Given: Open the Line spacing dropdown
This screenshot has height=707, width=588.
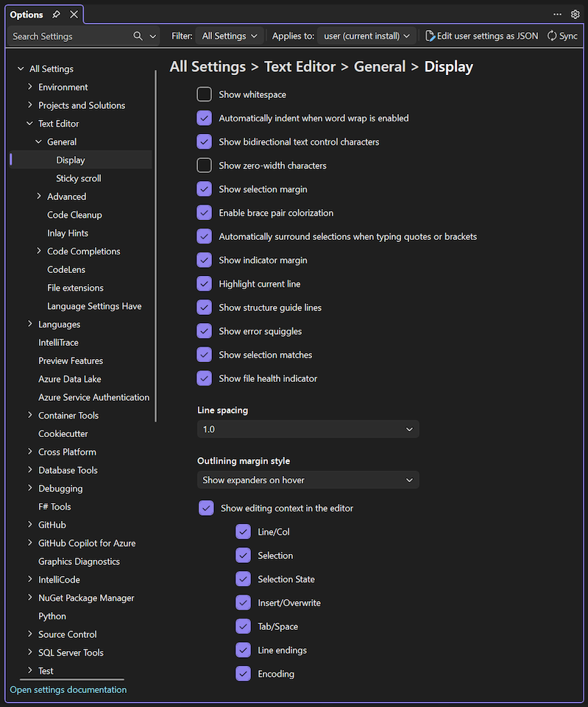Looking at the screenshot, I should tap(307, 429).
